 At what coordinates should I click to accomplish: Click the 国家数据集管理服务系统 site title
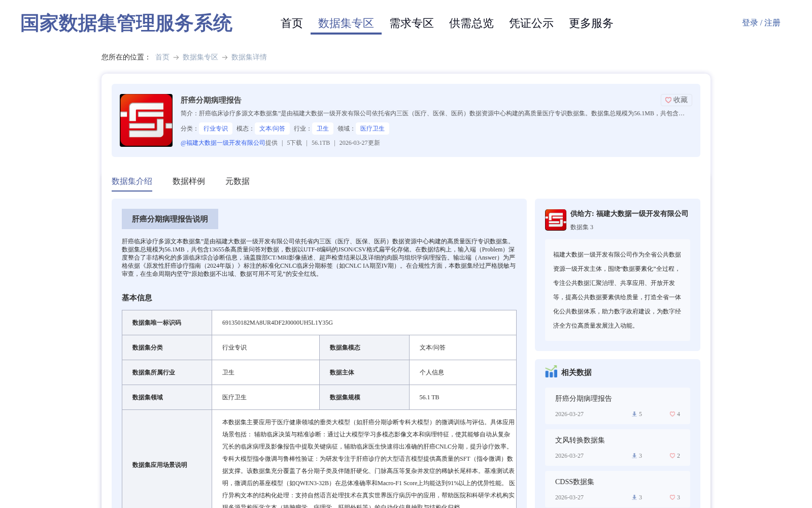126,23
